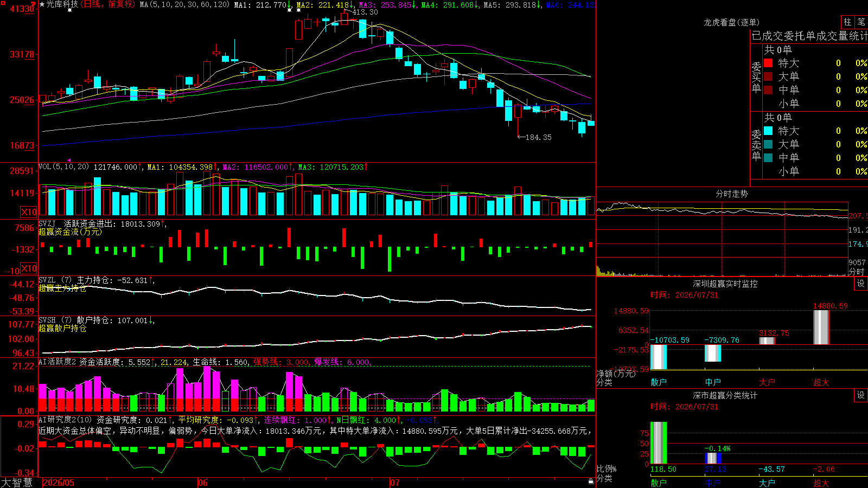This screenshot has height=488, width=868.
Task: Click the 07 month marker on time axis
Action: tap(395, 483)
